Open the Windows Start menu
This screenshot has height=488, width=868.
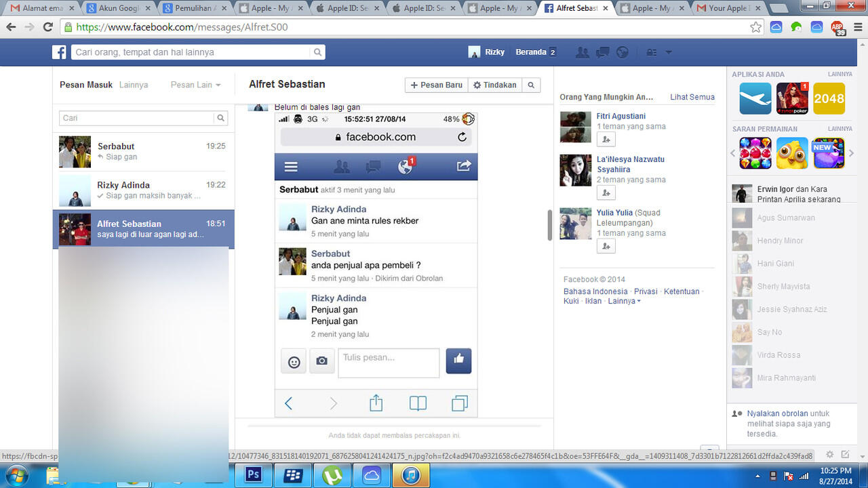coord(18,474)
